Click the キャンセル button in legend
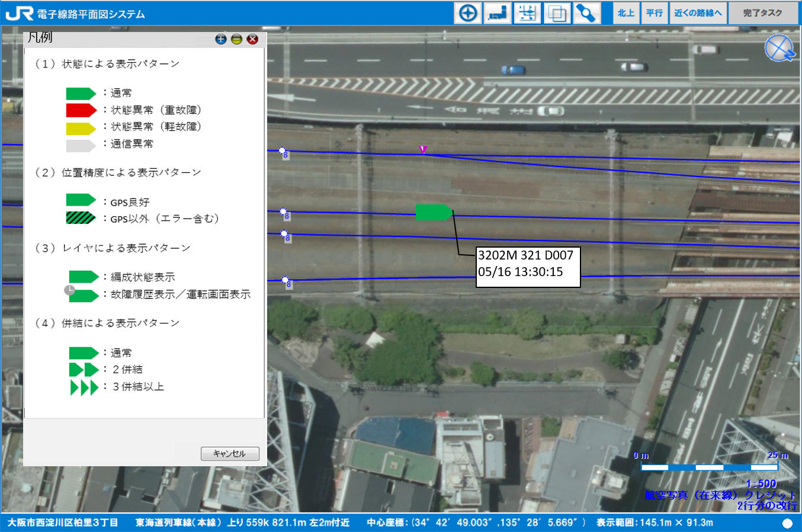Viewport: 802px width, 532px height. [230, 454]
